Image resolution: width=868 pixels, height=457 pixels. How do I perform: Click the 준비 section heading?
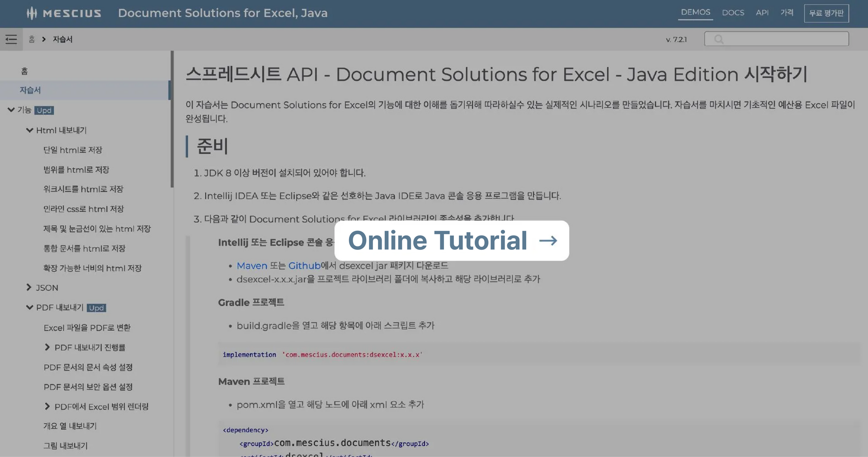coord(212,146)
